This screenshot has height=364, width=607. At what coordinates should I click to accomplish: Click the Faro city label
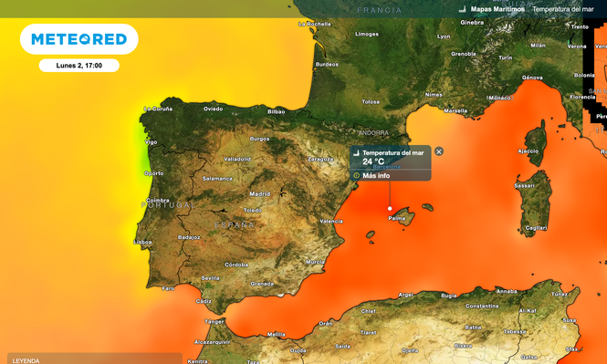168,288
